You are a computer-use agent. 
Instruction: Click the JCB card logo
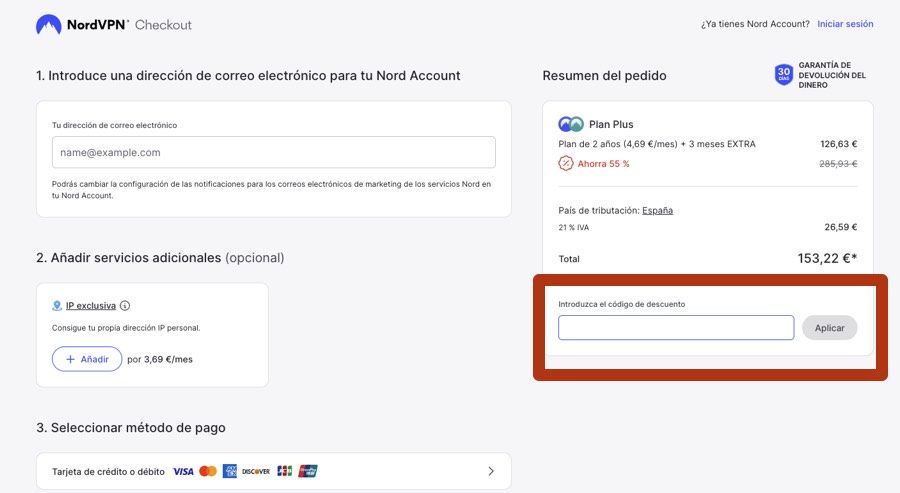[x=285, y=471]
